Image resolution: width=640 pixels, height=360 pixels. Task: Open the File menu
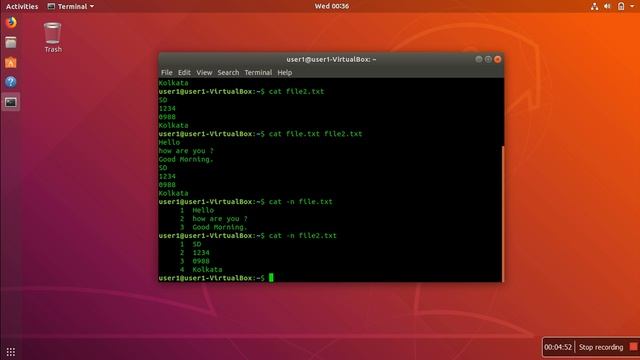[167, 72]
